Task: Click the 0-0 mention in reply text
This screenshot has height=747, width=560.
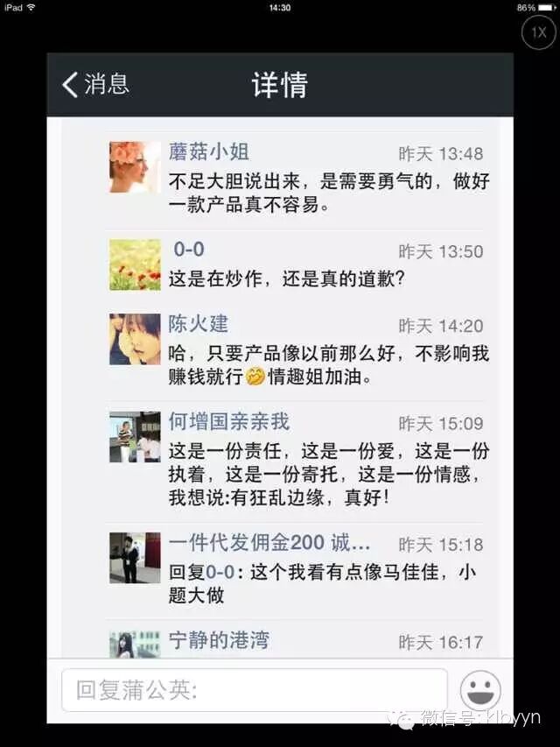Action: (220, 571)
